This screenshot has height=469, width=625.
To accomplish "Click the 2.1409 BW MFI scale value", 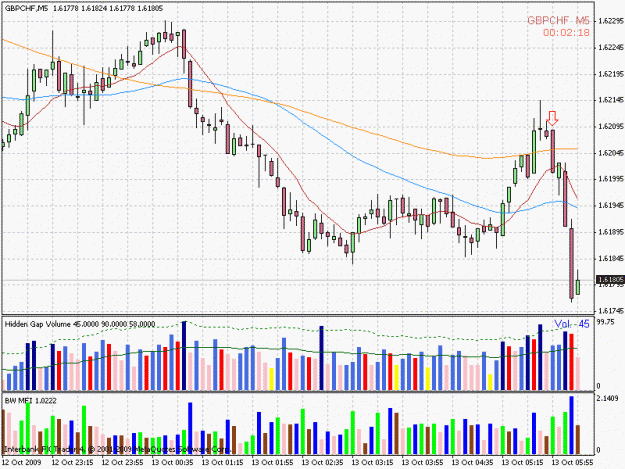I will [607, 398].
